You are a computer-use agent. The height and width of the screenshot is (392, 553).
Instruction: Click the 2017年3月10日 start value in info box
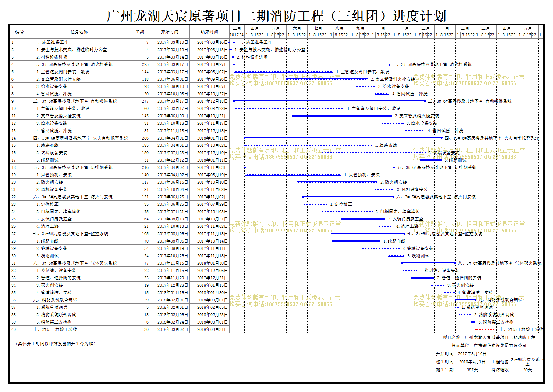pos(472,354)
